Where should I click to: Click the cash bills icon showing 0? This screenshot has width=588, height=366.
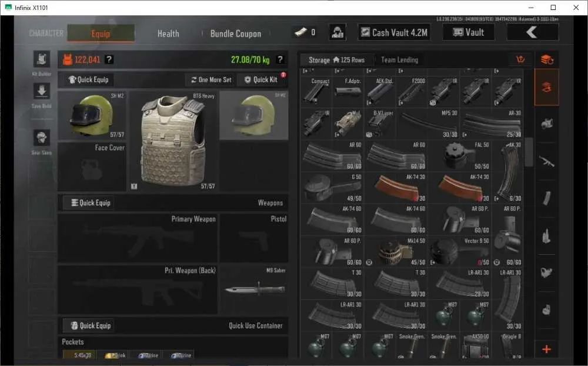tap(301, 32)
